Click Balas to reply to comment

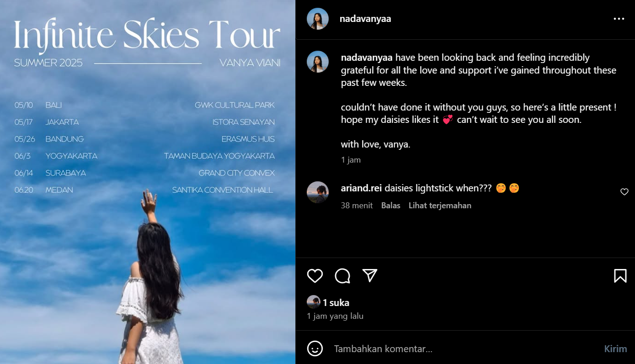[x=391, y=206]
